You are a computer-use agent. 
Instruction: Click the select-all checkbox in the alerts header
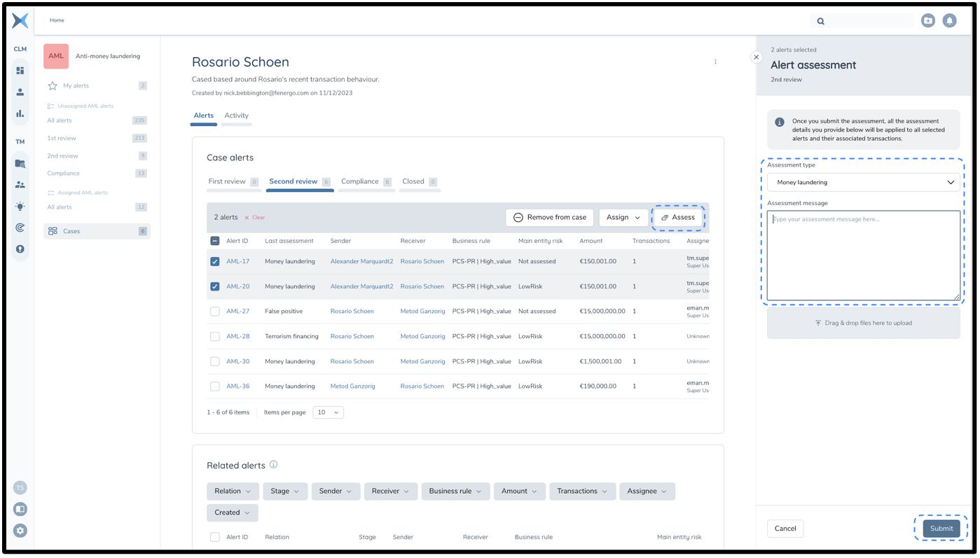click(214, 240)
